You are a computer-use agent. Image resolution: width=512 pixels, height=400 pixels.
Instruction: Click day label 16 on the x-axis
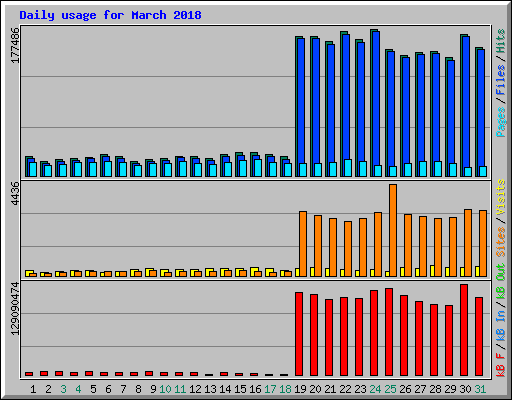[x=255, y=389]
